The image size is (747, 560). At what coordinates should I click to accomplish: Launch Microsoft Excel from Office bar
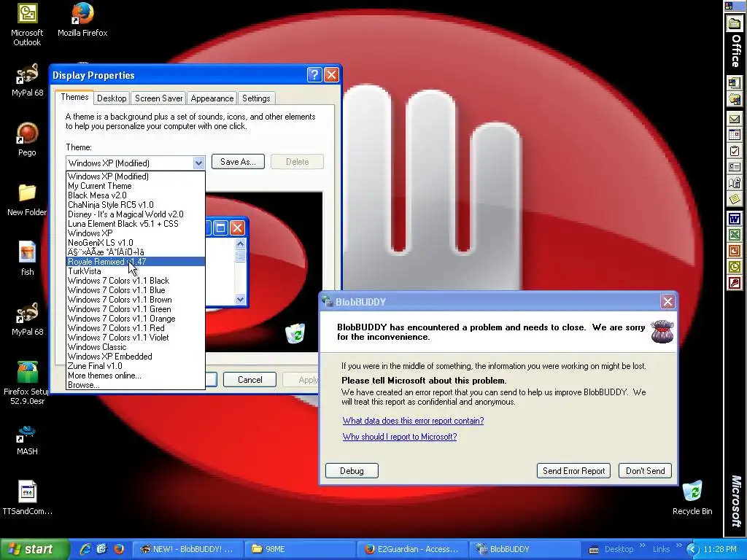tap(735, 235)
